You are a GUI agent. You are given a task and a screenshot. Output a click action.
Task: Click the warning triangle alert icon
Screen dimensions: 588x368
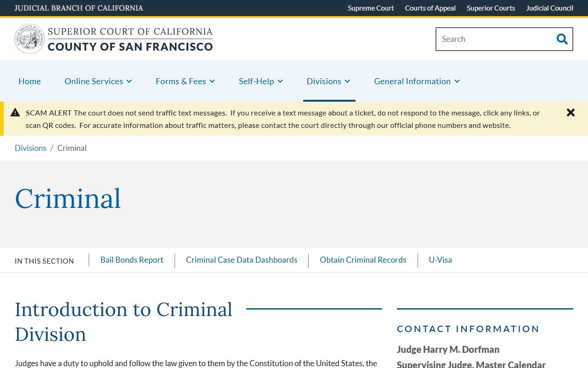[x=15, y=112]
